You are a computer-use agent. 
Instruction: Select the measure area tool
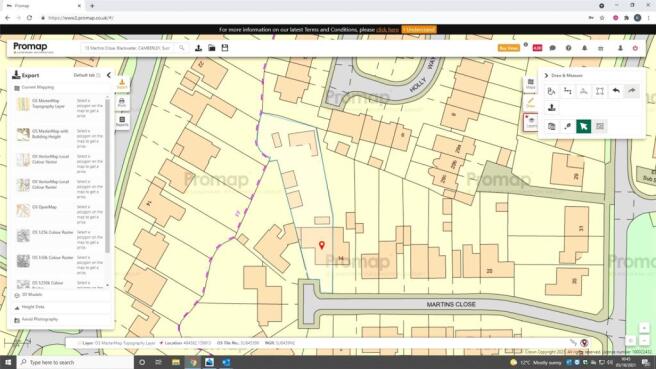[x=584, y=91]
